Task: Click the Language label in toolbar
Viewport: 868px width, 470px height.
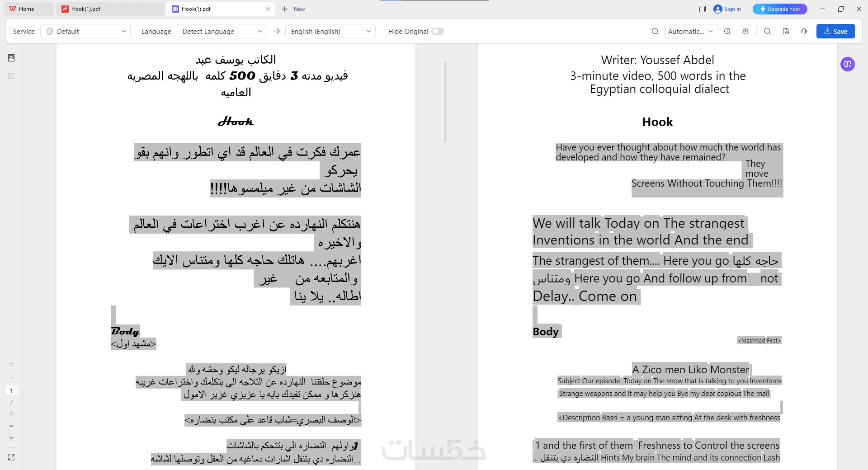Action: pos(156,32)
